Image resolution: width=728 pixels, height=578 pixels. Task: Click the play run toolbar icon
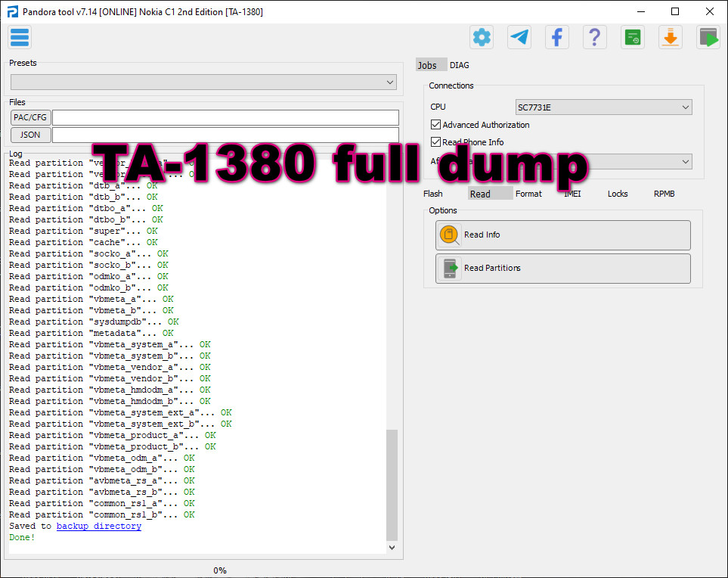coord(708,37)
